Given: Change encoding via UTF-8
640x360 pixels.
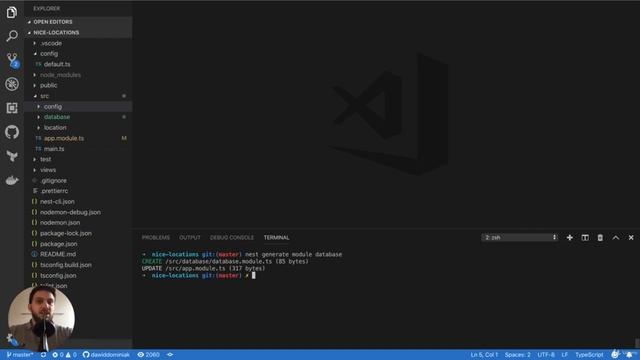Looking at the screenshot, I should (x=546, y=355).
